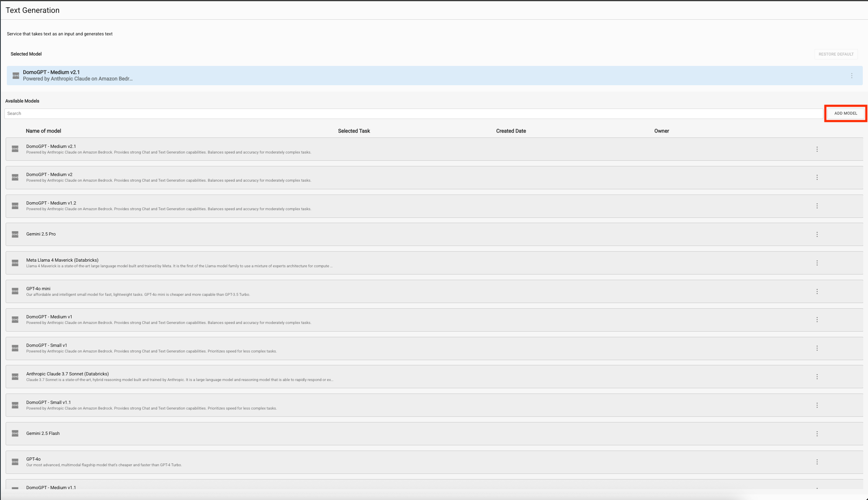Image resolution: width=868 pixels, height=500 pixels.
Task: Open the options menu for the GPT-4o row
Action: click(x=817, y=462)
